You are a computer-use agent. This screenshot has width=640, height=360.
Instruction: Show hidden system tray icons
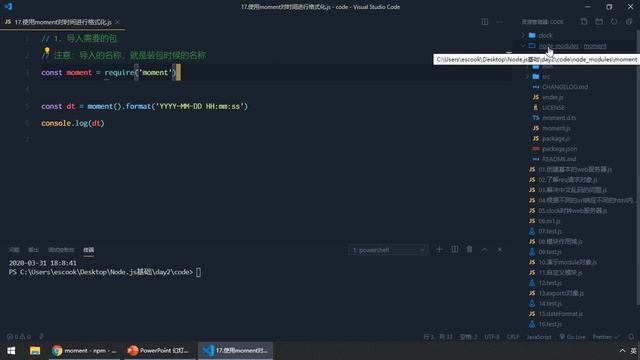[622, 351]
